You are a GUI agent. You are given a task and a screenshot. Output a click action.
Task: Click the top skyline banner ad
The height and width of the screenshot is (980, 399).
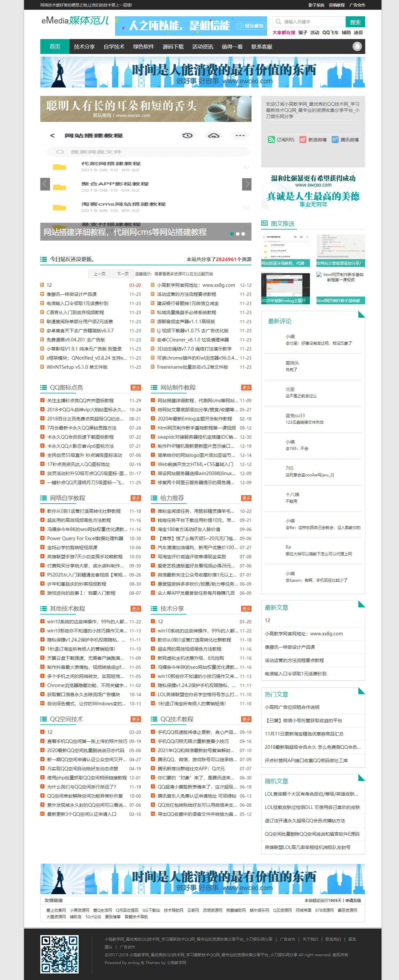point(202,72)
